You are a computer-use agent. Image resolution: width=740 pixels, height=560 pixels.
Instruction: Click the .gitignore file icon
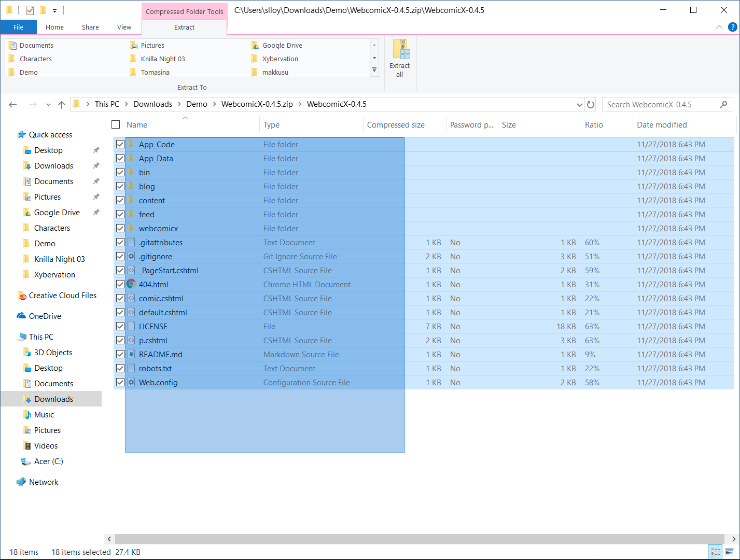(x=131, y=256)
